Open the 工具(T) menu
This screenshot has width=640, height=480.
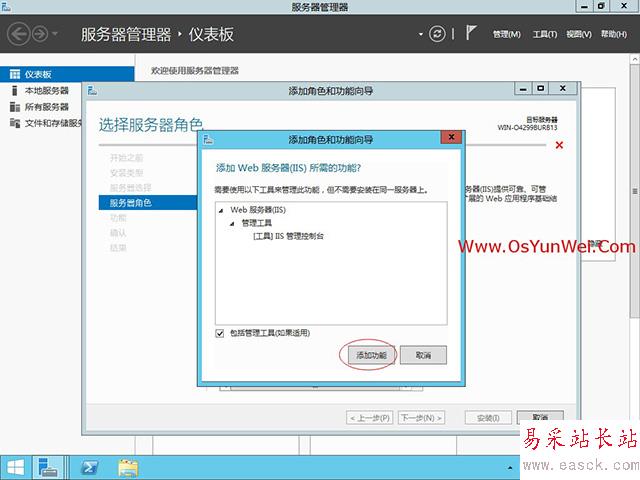point(545,34)
